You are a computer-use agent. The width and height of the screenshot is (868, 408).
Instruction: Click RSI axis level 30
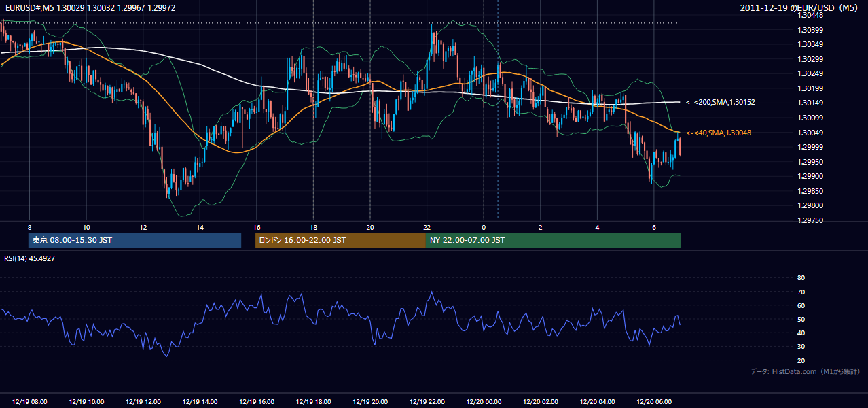801,347
